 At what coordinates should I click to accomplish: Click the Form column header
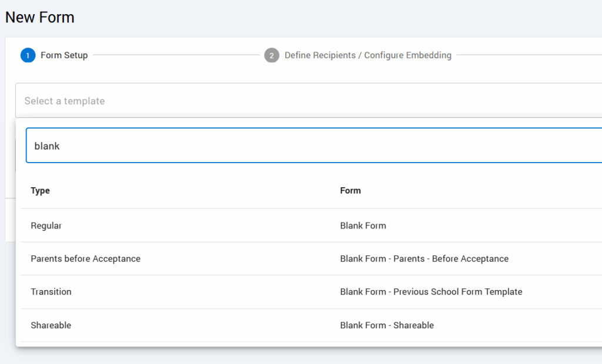pyautogui.click(x=350, y=190)
